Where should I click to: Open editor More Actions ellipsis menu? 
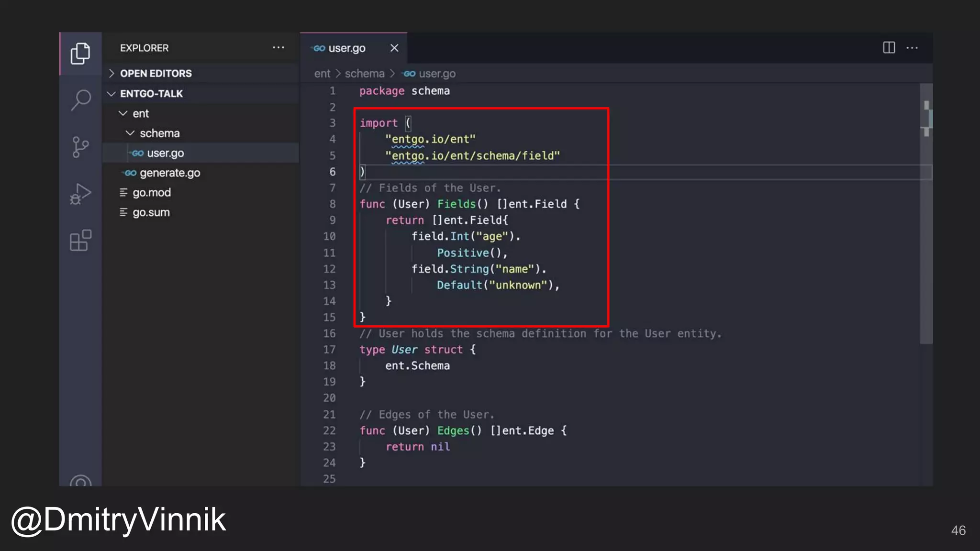912,48
